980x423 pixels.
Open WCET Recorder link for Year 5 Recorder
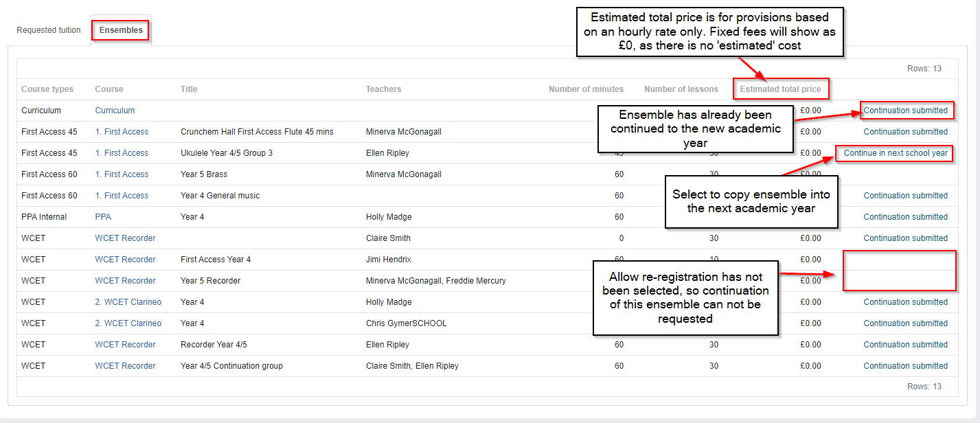125,281
